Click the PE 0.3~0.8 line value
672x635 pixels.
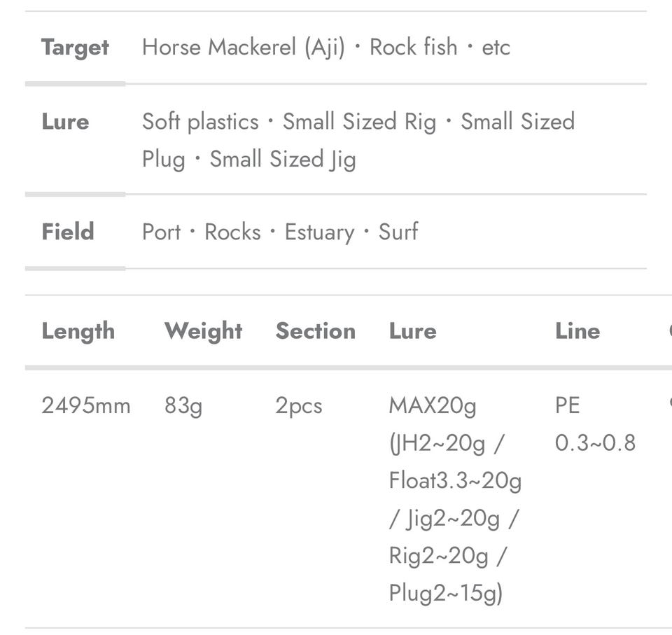[594, 424]
